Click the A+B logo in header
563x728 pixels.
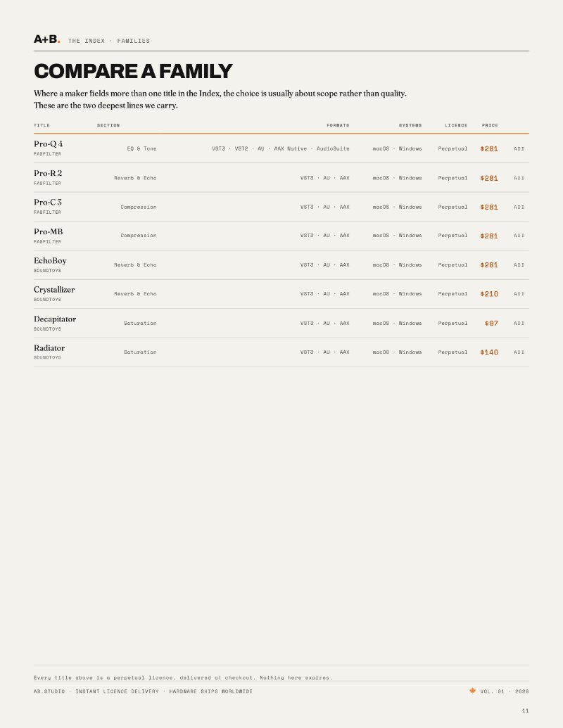click(x=47, y=39)
